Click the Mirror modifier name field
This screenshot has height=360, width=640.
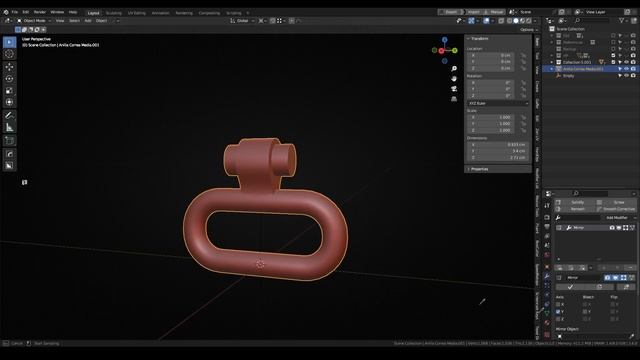(x=584, y=278)
